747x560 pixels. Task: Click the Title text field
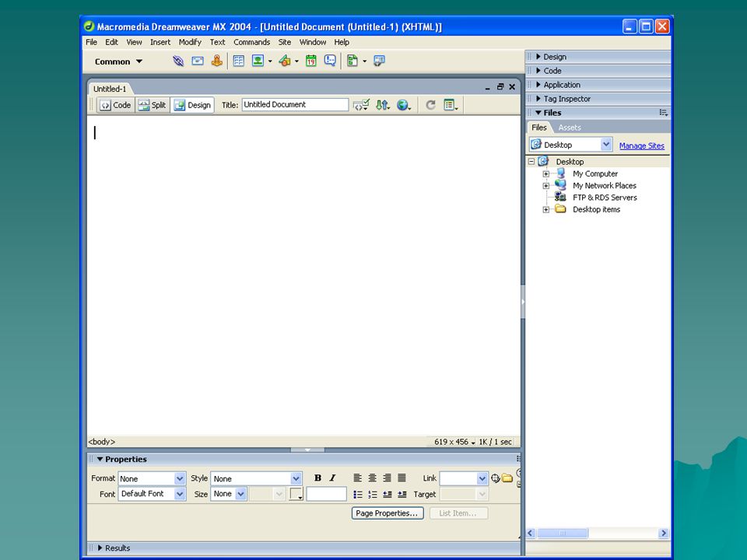pos(296,105)
